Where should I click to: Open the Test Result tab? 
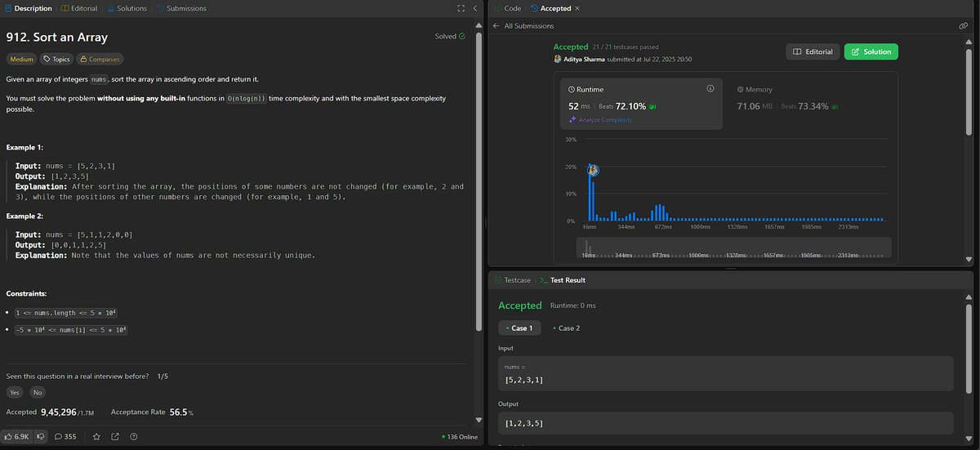[562, 280]
